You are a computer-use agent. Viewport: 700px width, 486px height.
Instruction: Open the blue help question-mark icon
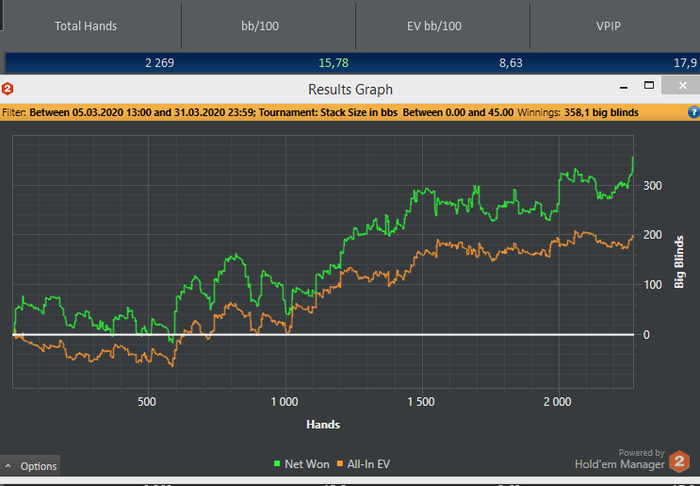click(x=694, y=112)
